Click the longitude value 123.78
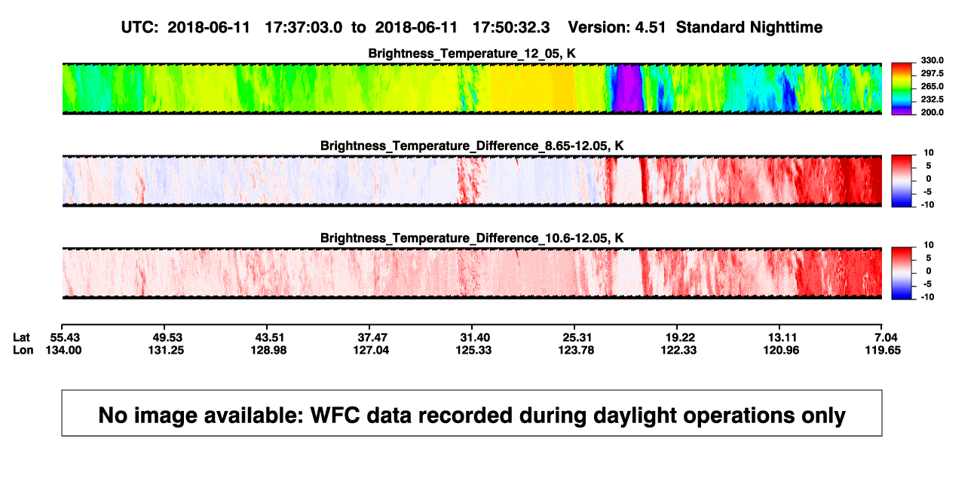Viewport: 980px width, 503px height. 574,350
